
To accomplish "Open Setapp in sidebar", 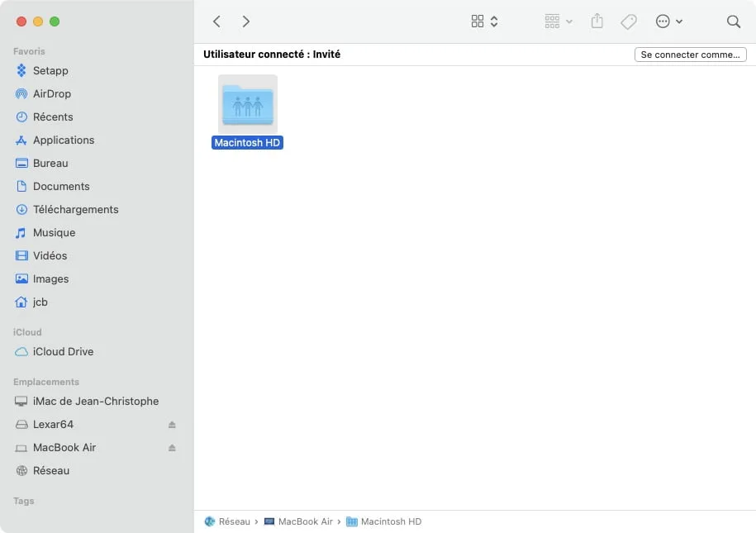I will 50,70.
